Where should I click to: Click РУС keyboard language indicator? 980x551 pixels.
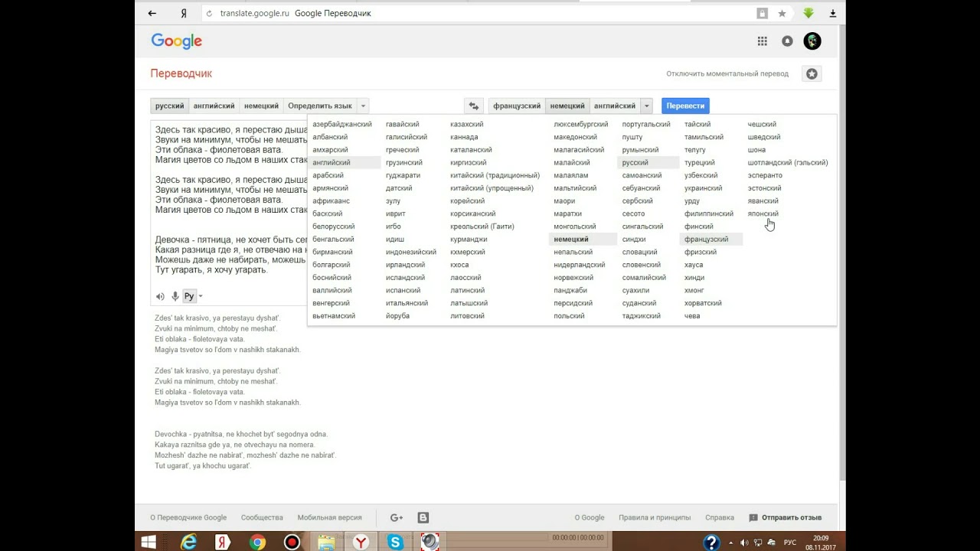(790, 543)
